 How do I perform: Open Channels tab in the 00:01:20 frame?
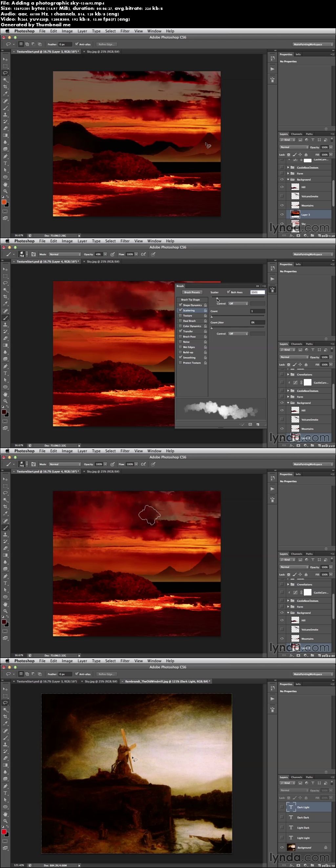(297, 134)
